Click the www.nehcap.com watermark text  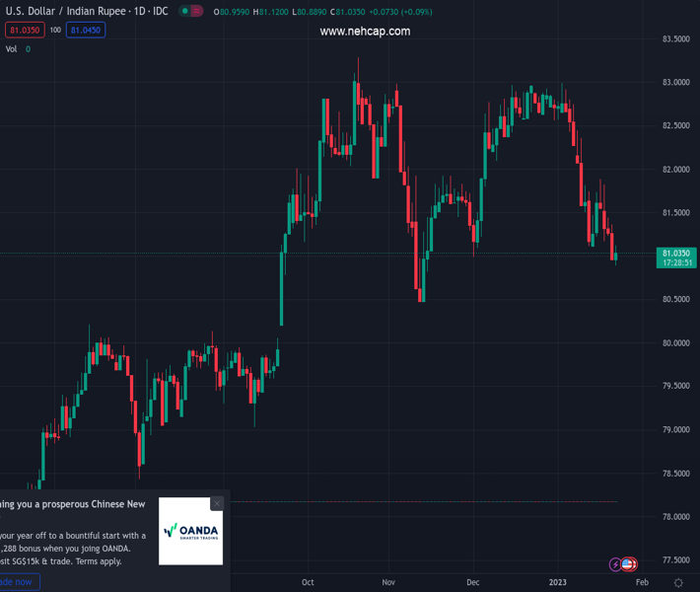pyautogui.click(x=365, y=32)
